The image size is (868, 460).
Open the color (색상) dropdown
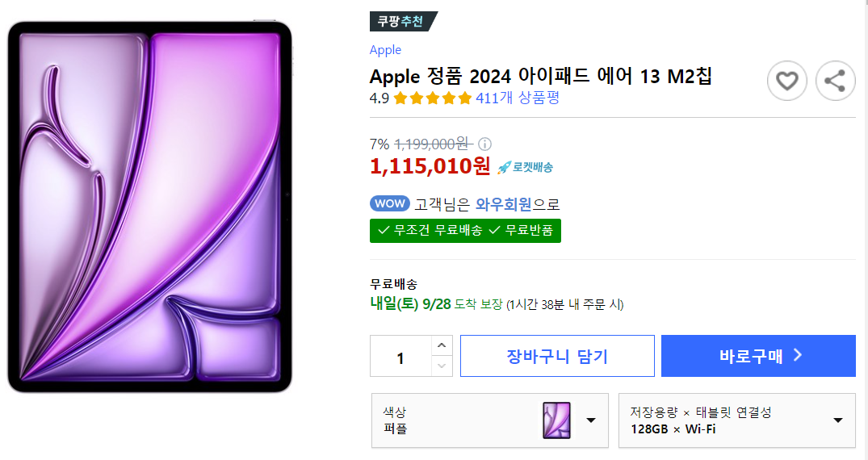(591, 420)
